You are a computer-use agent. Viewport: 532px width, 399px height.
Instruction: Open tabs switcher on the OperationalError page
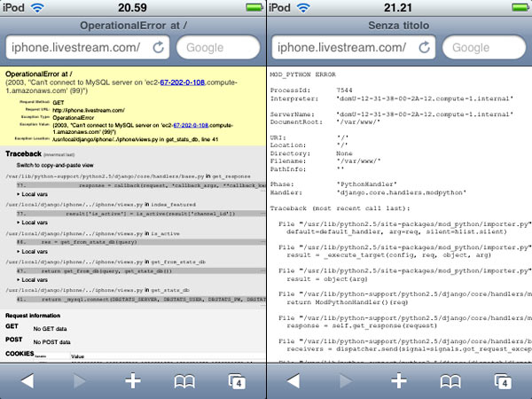click(x=237, y=380)
